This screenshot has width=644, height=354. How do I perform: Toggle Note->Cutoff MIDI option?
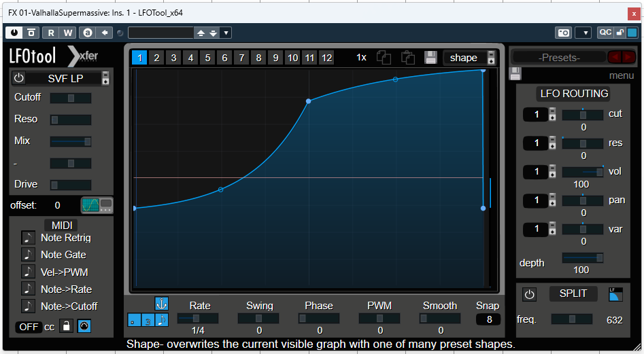coord(28,306)
